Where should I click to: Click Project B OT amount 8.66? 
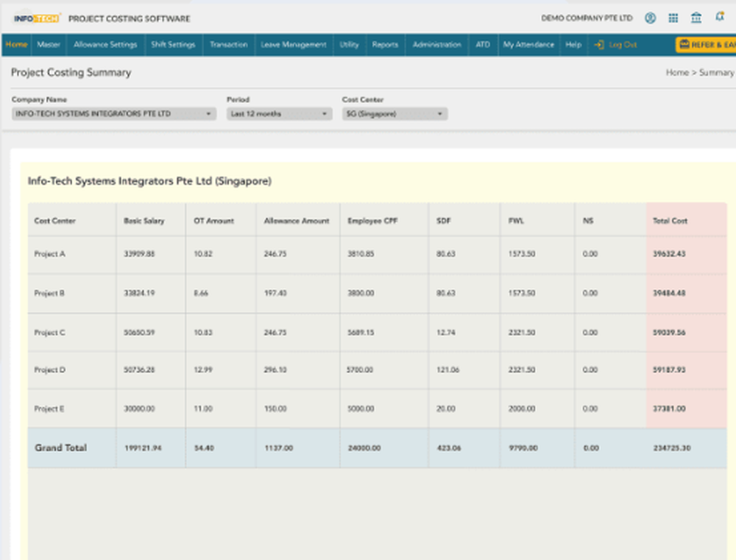pyautogui.click(x=201, y=293)
